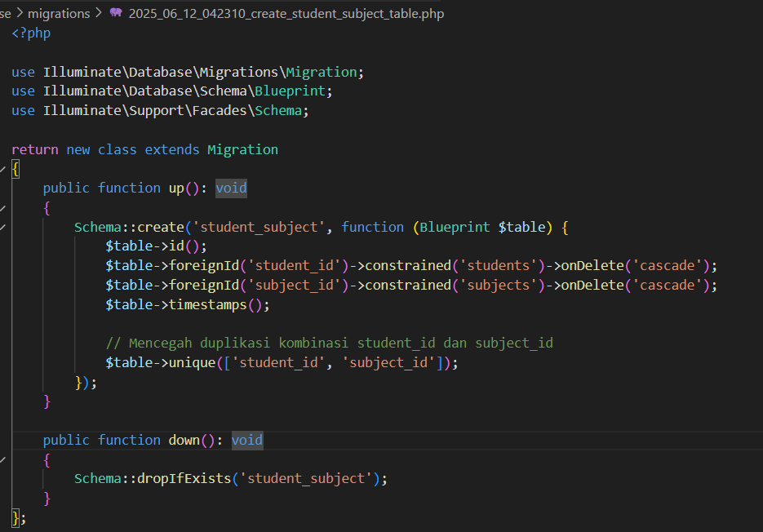
Task: Collapse the class body fold arrow
Action: (x=3, y=169)
